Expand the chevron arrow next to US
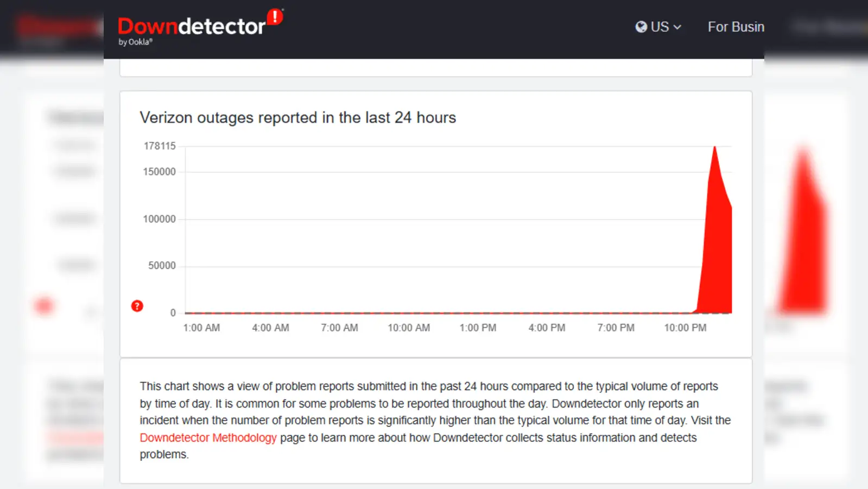This screenshot has width=868, height=489. [677, 27]
